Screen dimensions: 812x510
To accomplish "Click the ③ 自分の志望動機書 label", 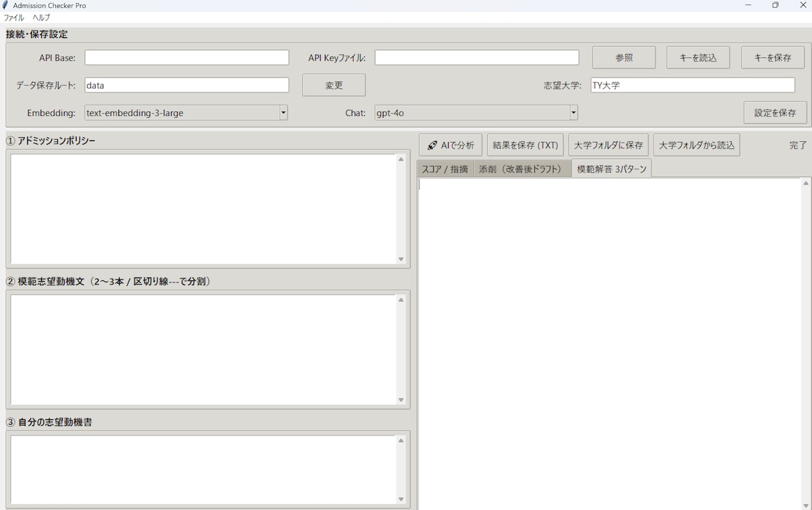I will tap(49, 422).
